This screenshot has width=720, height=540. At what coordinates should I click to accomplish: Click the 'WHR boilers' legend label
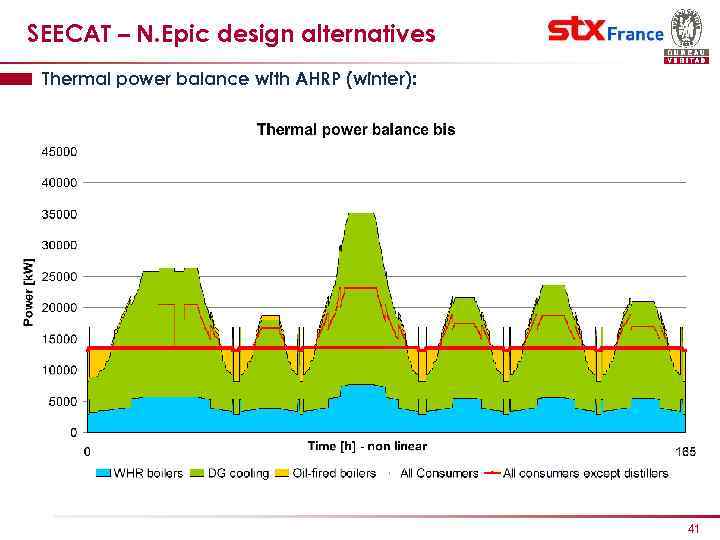click(148, 473)
